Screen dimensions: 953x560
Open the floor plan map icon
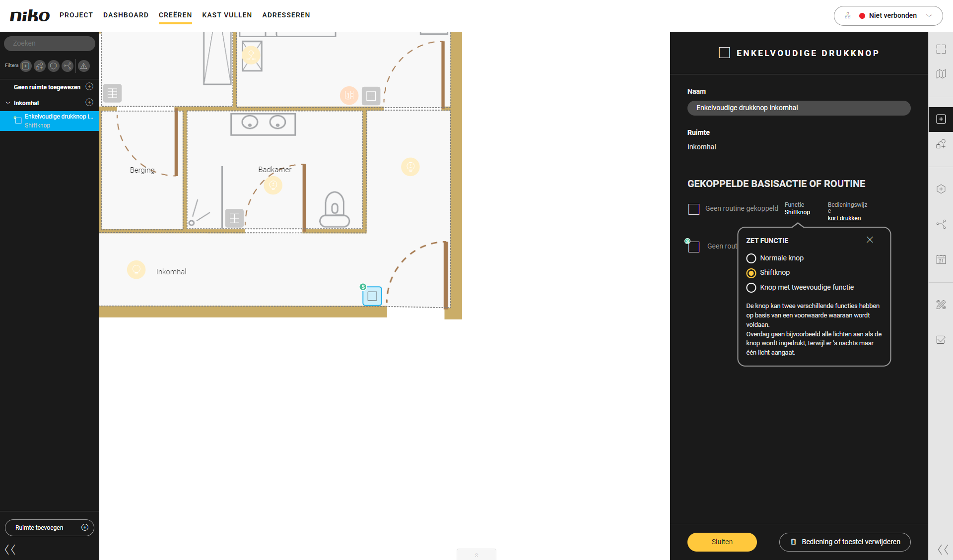[x=941, y=74]
